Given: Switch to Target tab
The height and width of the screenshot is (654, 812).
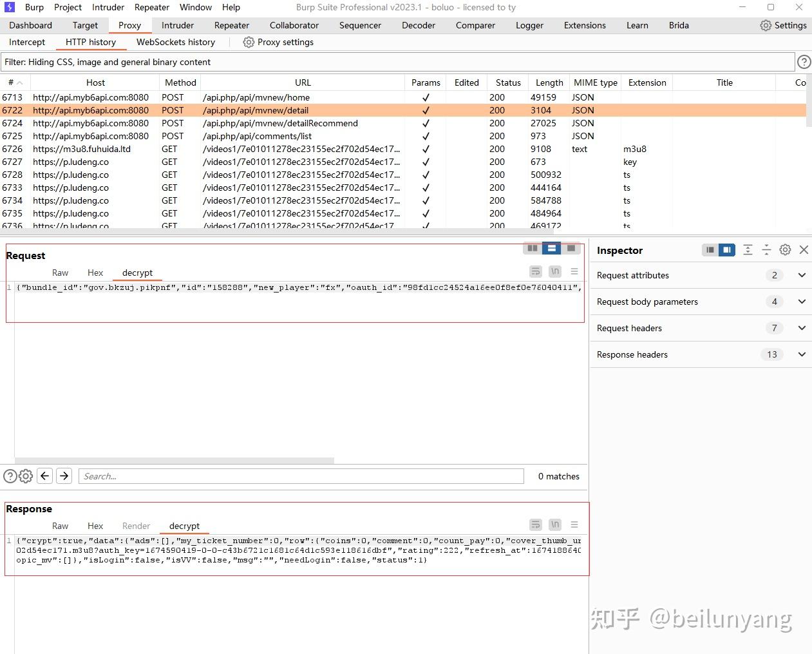Looking at the screenshot, I should [x=85, y=25].
